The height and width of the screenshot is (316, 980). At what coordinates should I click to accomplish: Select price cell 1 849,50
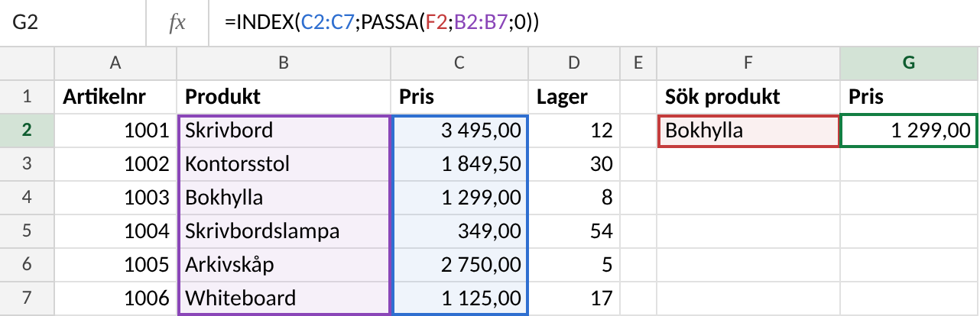click(459, 163)
